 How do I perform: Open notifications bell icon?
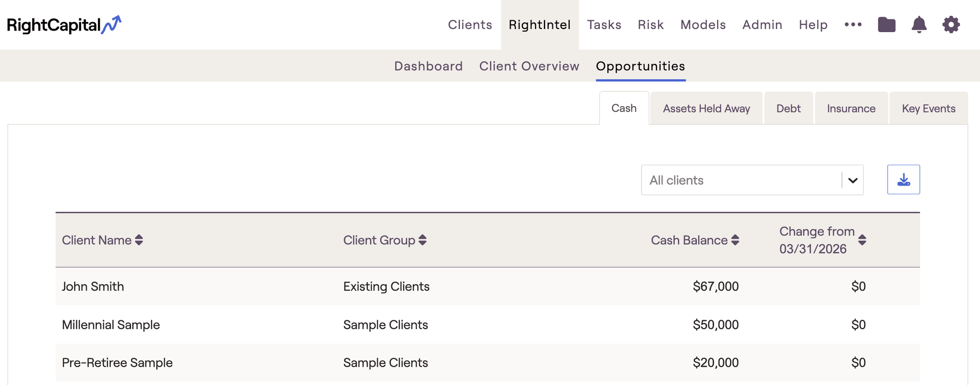(x=919, y=24)
